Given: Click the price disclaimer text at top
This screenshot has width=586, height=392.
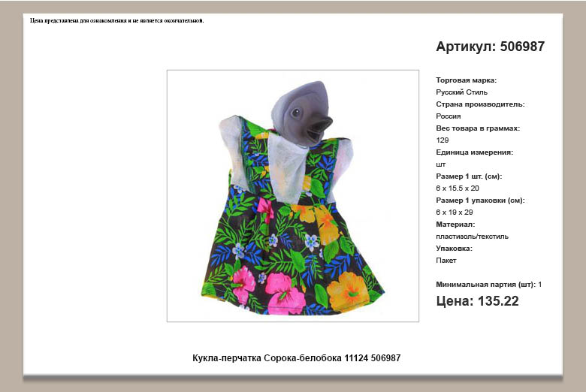Looking at the screenshot, I should coord(117,20).
